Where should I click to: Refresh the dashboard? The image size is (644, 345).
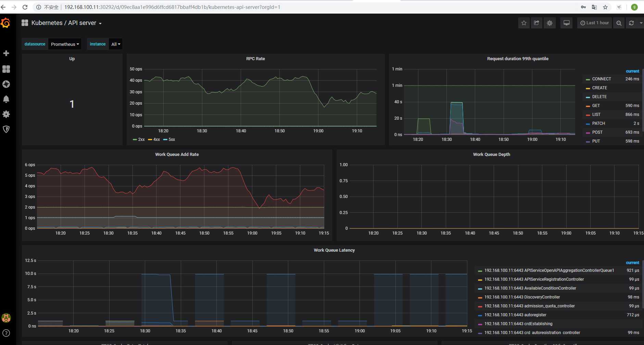pos(631,23)
